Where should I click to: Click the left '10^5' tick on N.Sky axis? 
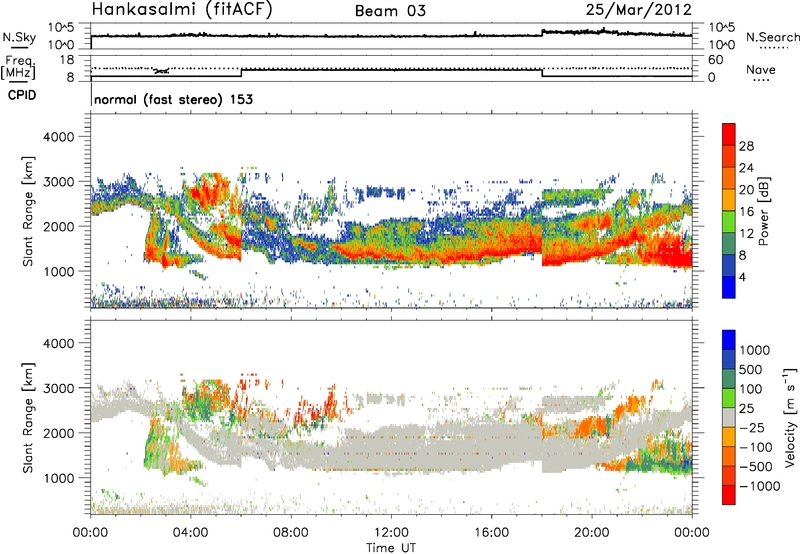(x=61, y=28)
